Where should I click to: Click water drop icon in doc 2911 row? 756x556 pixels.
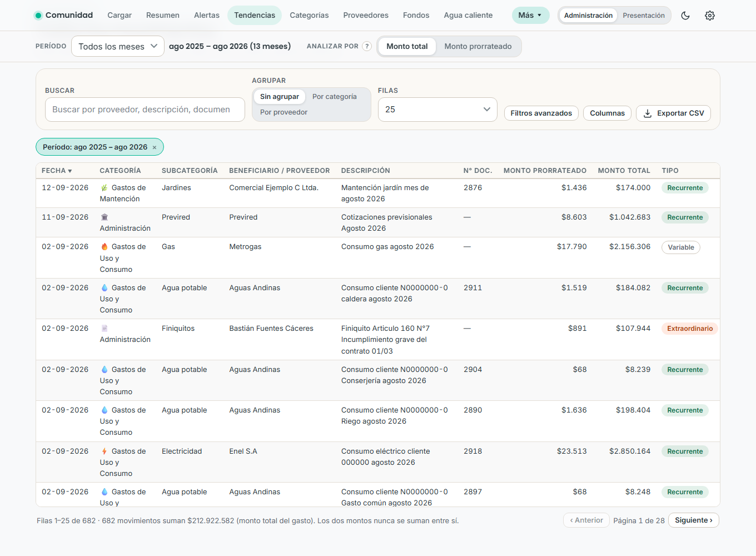(x=104, y=288)
